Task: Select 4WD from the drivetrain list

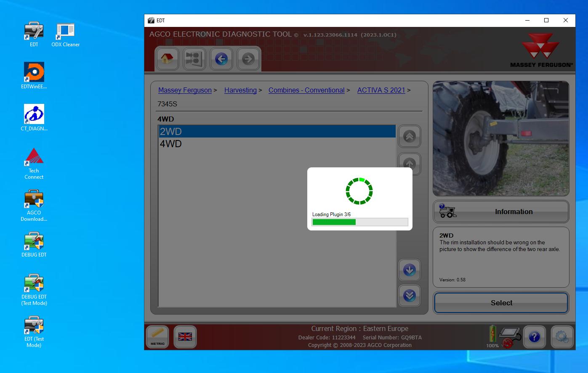Action: 170,143
